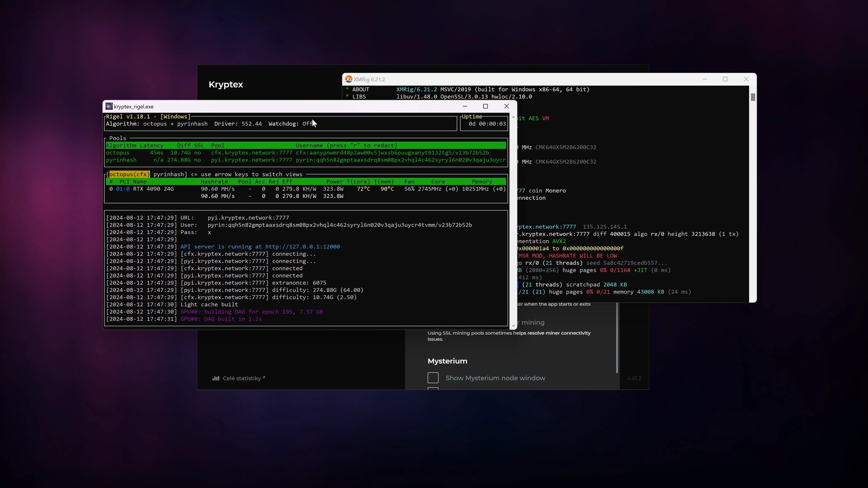Viewport: 868px width, 488px height.
Task: Click the Kryptex settings panel scrollbar
Action: 617,338
